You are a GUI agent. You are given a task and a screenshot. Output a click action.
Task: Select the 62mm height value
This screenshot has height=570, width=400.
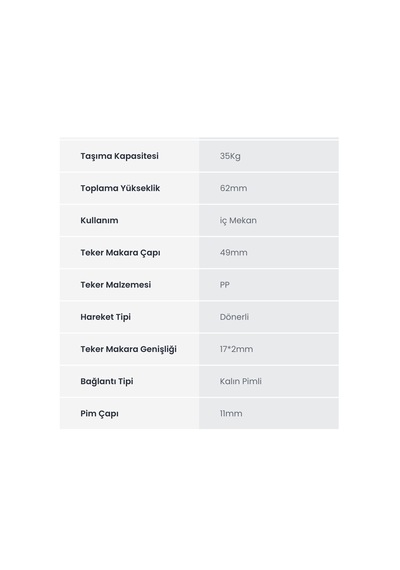tap(233, 188)
